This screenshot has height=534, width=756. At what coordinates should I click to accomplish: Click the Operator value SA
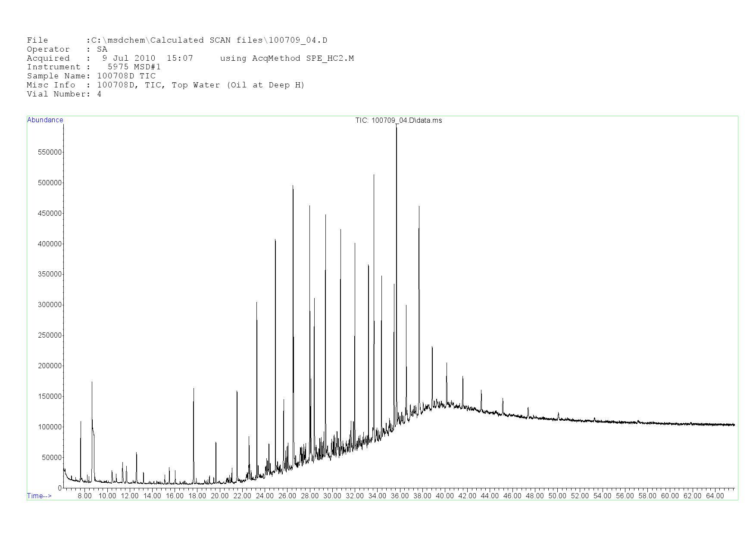(102, 50)
